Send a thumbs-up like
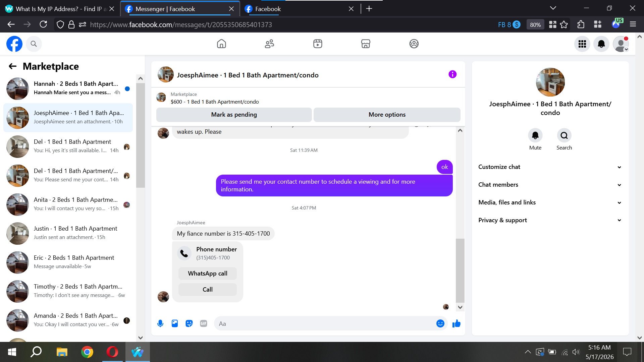Image resolution: width=644 pixels, height=362 pixels. click(457, 323)
